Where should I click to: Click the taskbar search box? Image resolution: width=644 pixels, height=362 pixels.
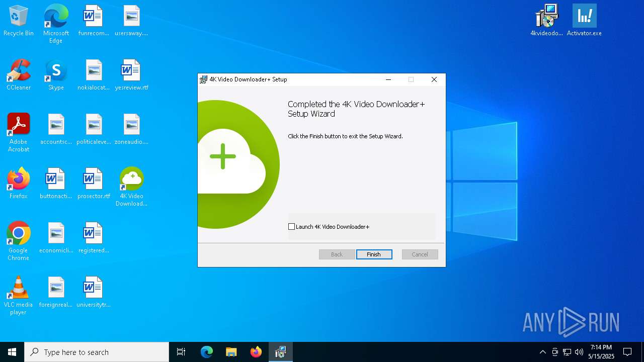coord(97,352)
